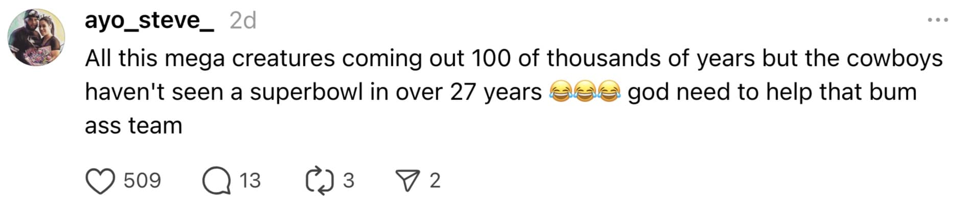Open replies via the comment bubble icon
980x209 pixels.
point(216,181)
